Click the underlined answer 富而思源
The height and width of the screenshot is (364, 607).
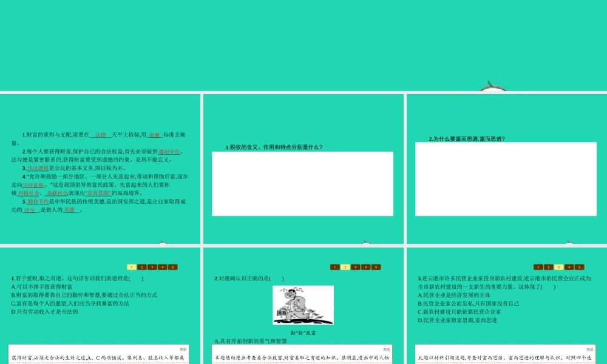click(98, 193)
